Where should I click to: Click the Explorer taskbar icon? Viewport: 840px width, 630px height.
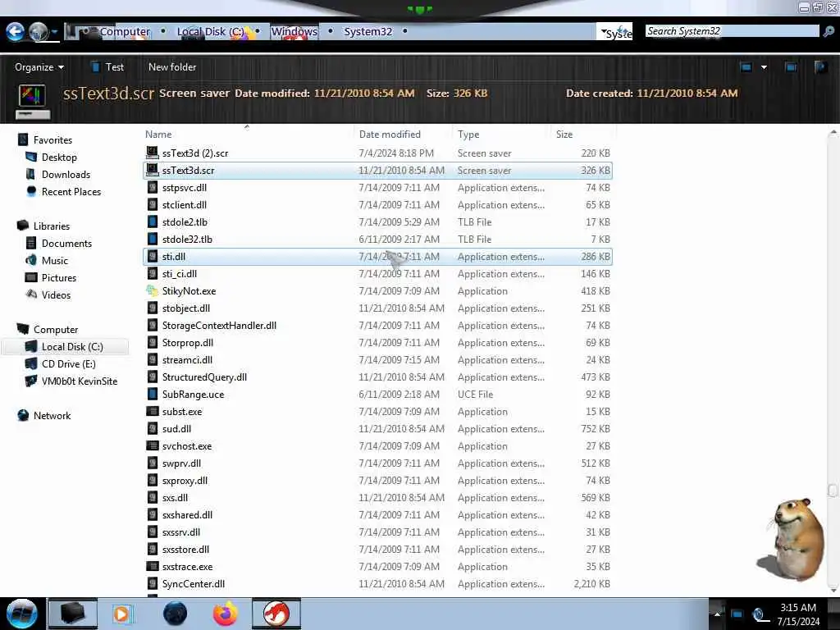point(73,614)
